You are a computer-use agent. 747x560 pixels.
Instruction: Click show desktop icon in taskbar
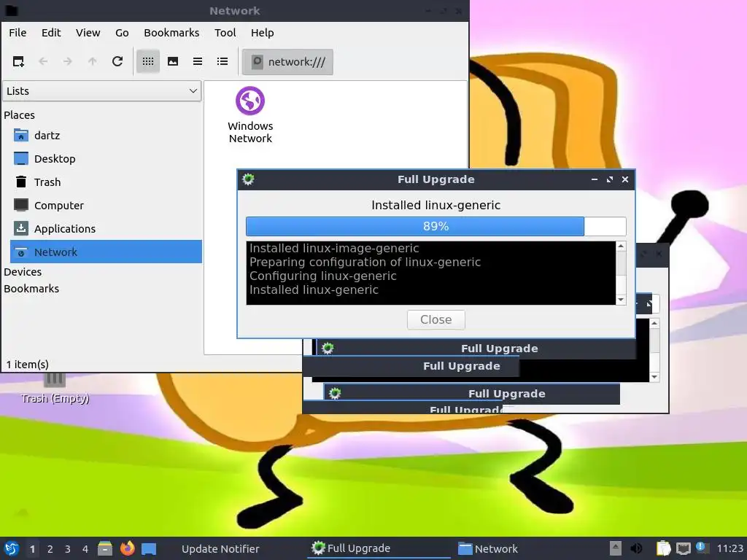tap(149, 548)
